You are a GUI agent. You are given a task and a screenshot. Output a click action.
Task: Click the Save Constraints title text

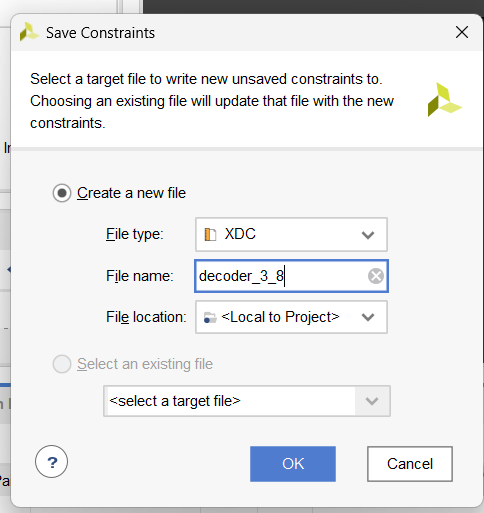click(x=100, y=33)
